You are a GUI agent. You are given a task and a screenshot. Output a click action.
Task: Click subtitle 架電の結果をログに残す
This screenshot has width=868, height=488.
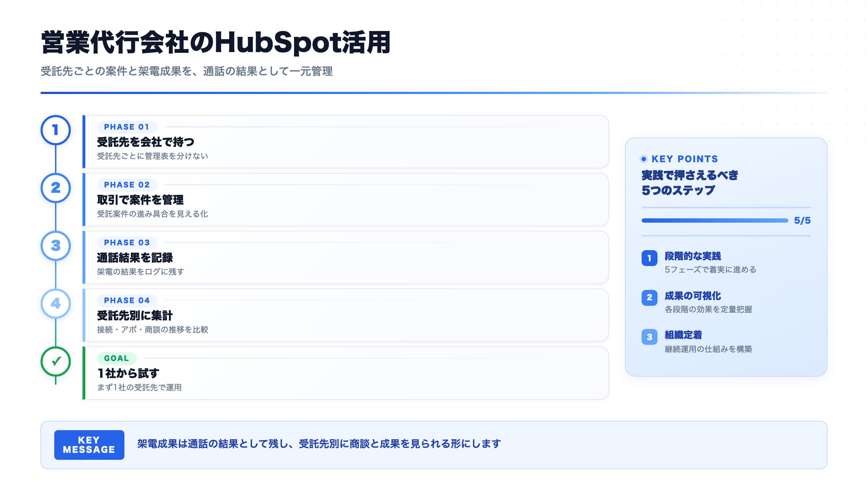pos(140,272)
